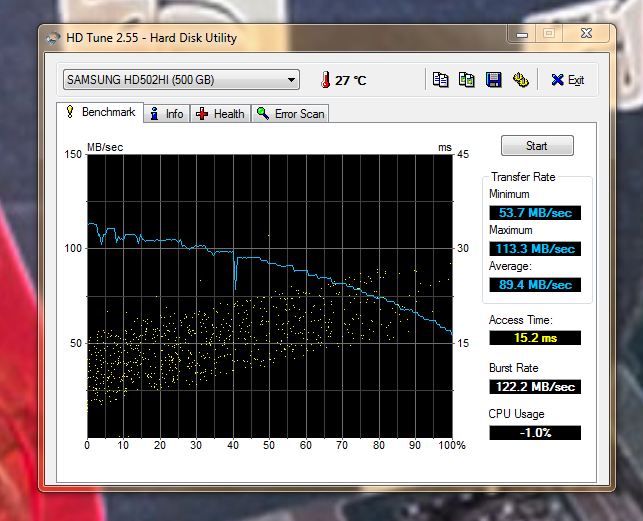Click the CPU usage value -1.0%
Viewport: 643px width, 521px height.
[535, 433]
